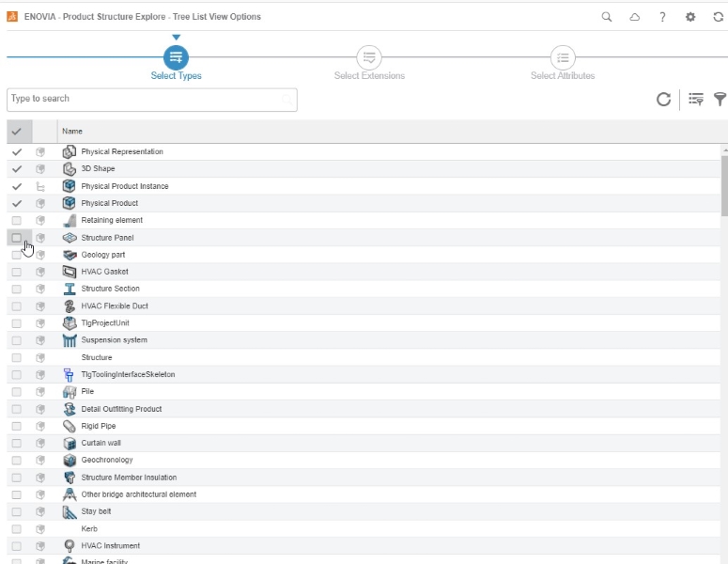Click the cloud icon in the header
728x564 pixels.
coord(634,17)
